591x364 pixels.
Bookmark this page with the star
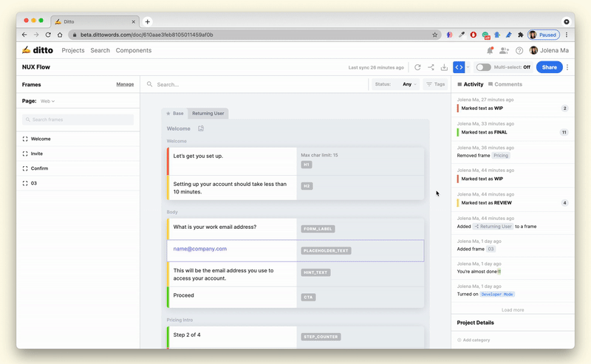(x=434, y=35)
